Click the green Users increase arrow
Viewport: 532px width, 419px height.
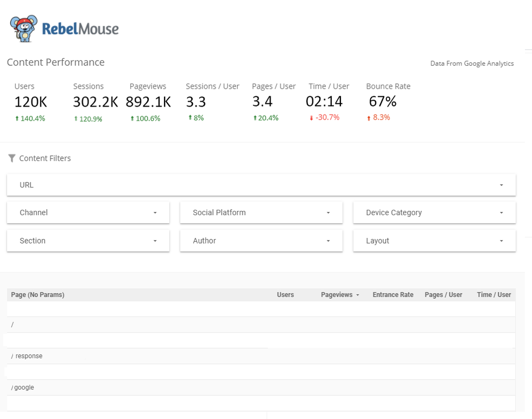[17, 118]
